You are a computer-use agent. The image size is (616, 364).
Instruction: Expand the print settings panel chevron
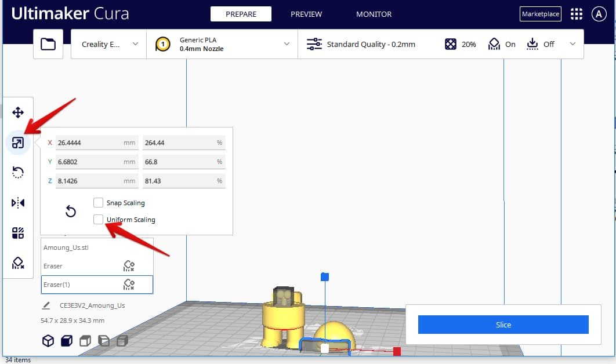point(572,44)
